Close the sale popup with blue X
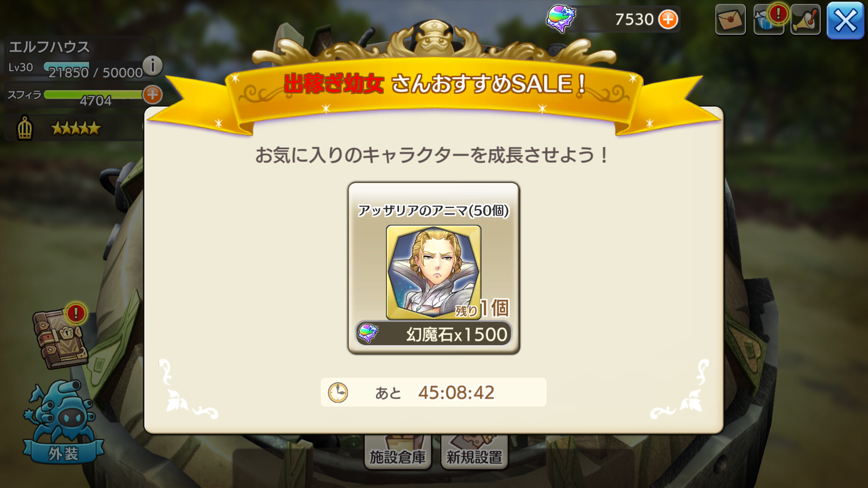 tap(845, 21)
